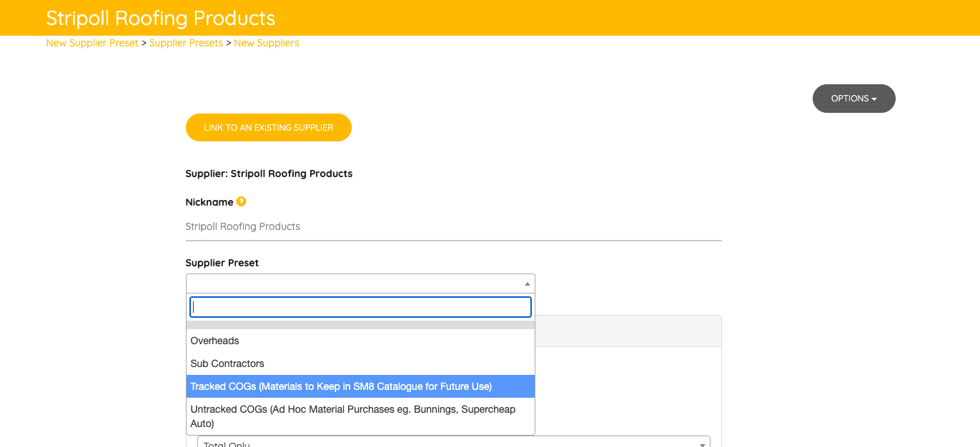This screenshot has height=447, width=980.
Task: Open the Options dropdown button
Action: (x=853, y=99)
